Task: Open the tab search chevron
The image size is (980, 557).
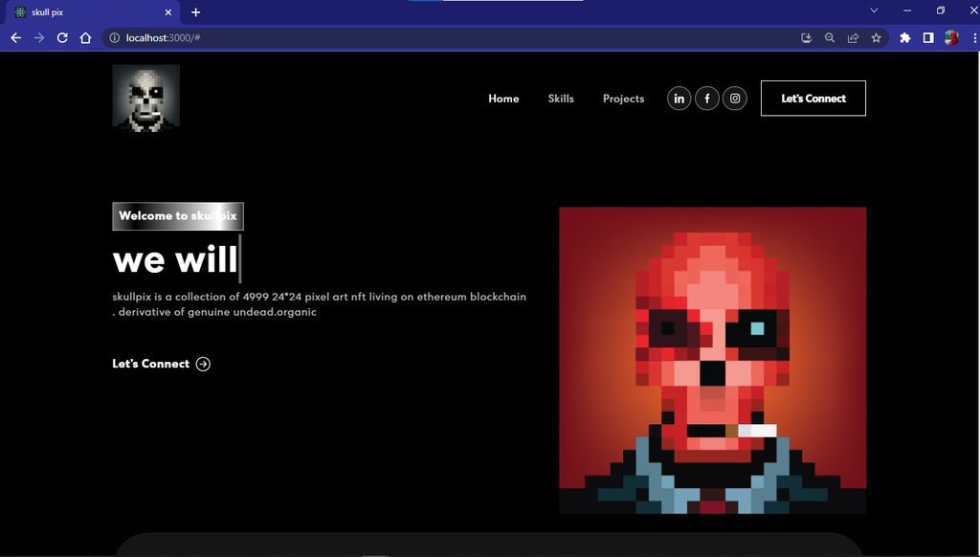Action: pyautogui.click(x=874, y=11)
